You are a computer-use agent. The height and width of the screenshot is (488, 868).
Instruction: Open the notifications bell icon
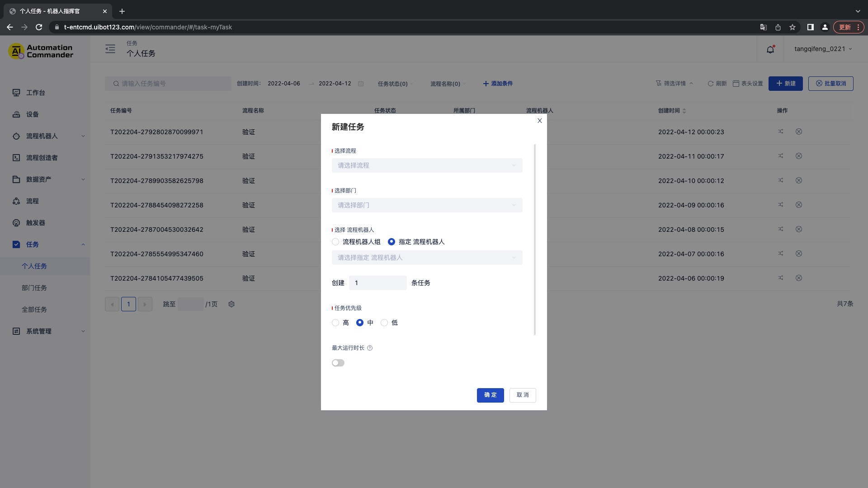click(x=770, y=49)
